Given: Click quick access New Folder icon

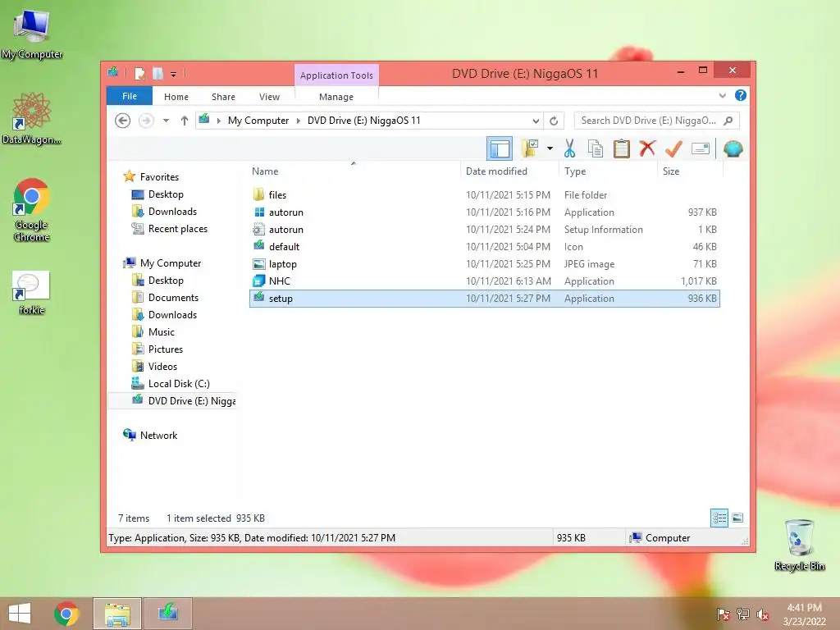Looking at the screenshot, I should point(158,73).
